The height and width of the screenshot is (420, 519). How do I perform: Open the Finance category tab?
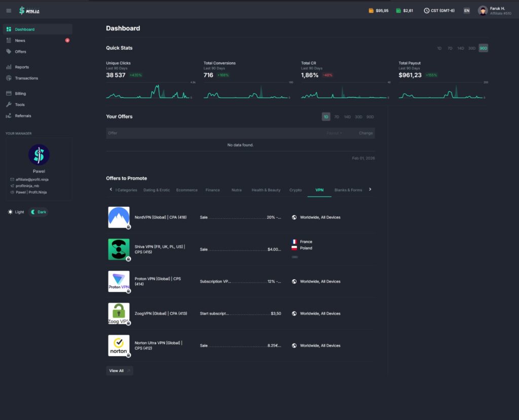(x=212, y=190)
